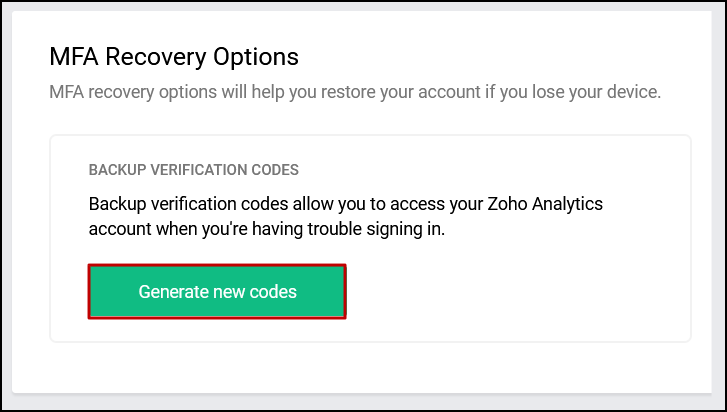Click the grey subtitle under the heading
The height and width of the screenshot is (412, 727).
point(355,93)
